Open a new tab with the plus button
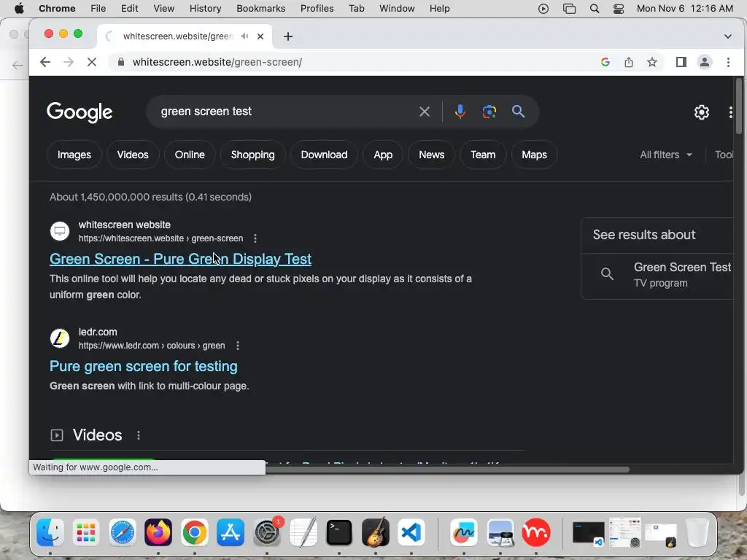This screenshot has width=747, height=560. point(287,36)
